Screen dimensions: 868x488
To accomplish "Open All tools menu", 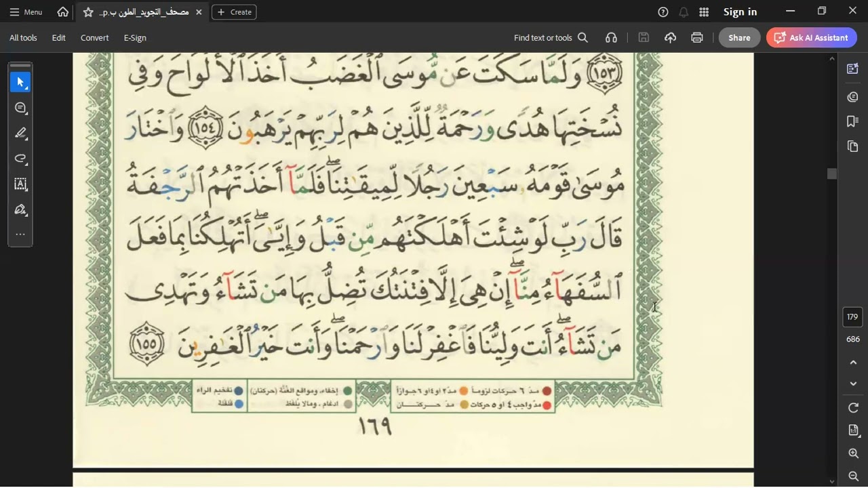I will point(23,38).
